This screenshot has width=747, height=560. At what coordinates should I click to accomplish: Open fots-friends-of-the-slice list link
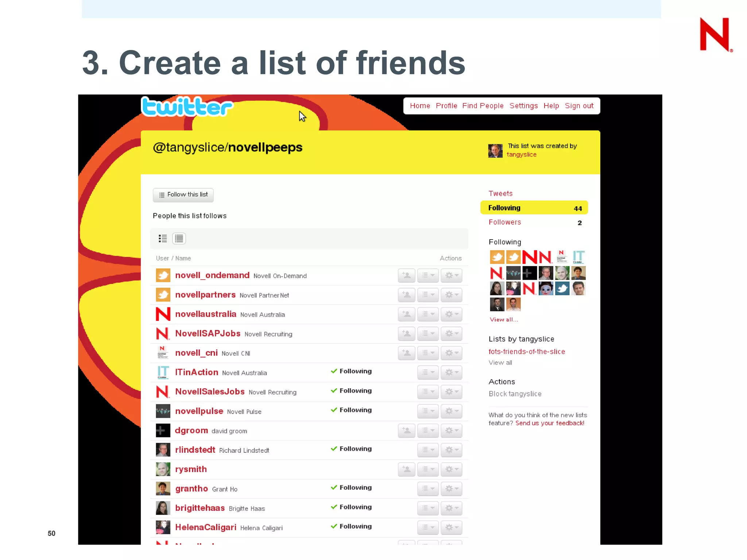527,351
